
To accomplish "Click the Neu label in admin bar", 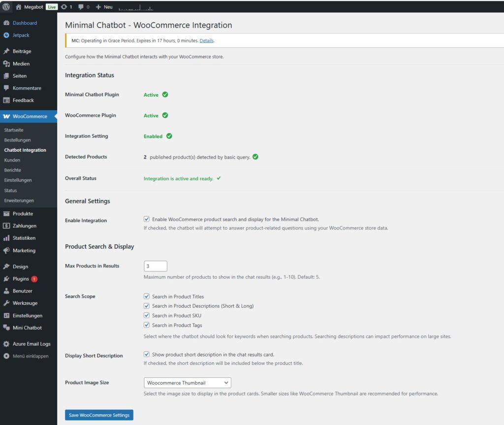I will (x=108, y=7).
